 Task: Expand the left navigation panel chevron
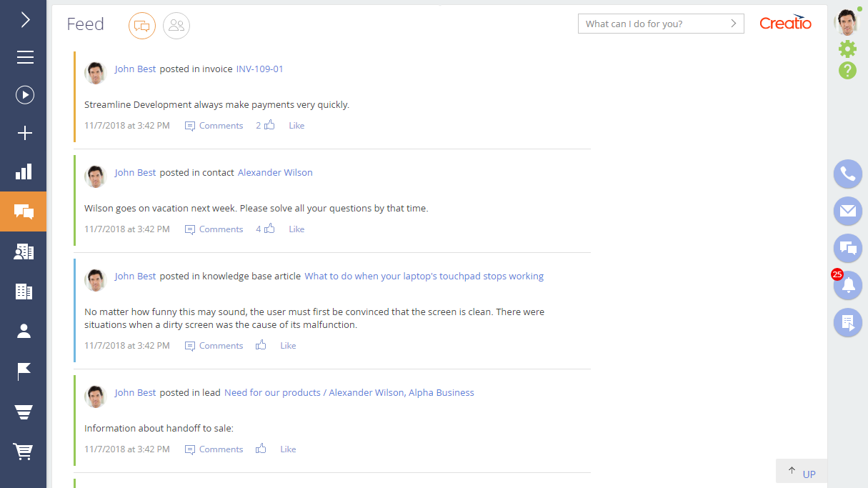[x=25, y=19]
